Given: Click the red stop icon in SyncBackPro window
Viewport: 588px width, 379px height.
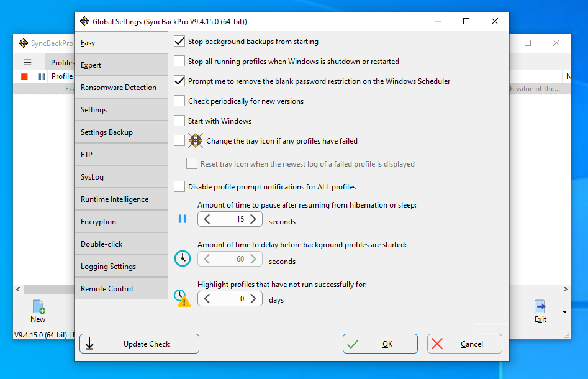Looking at the screenshot, I should [24, 76].
